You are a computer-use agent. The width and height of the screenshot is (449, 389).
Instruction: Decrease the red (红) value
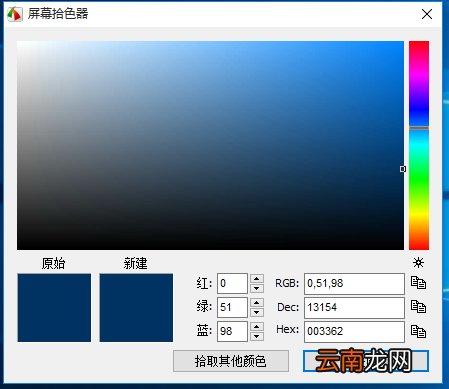pyautogui.click(x=257, y=288)
